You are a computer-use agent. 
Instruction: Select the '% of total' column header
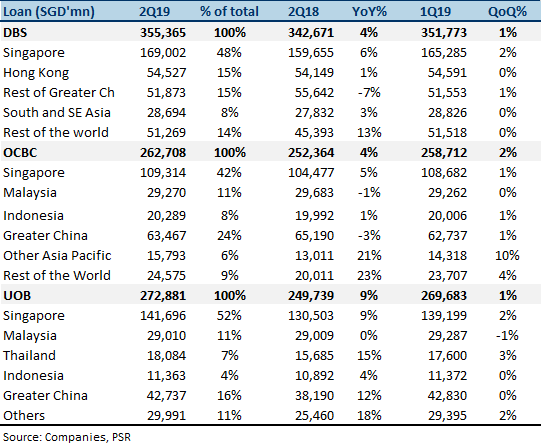coord(229,12)
